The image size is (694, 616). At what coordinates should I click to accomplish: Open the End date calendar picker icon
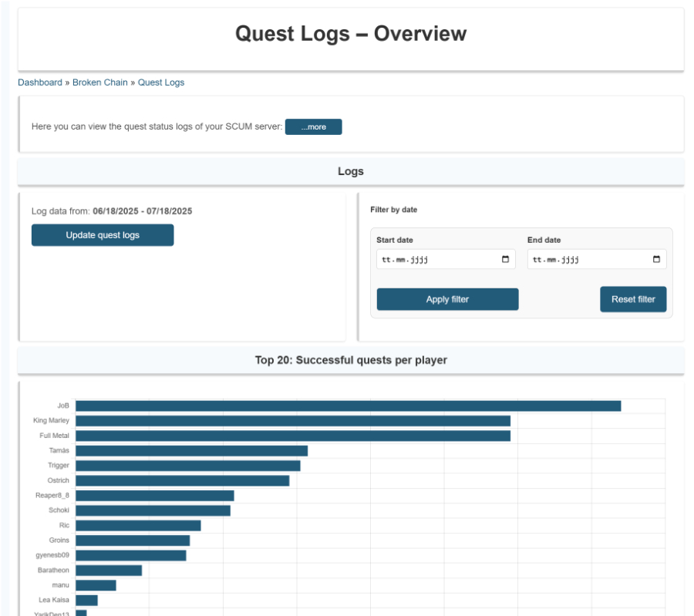[x=656, y=260]
